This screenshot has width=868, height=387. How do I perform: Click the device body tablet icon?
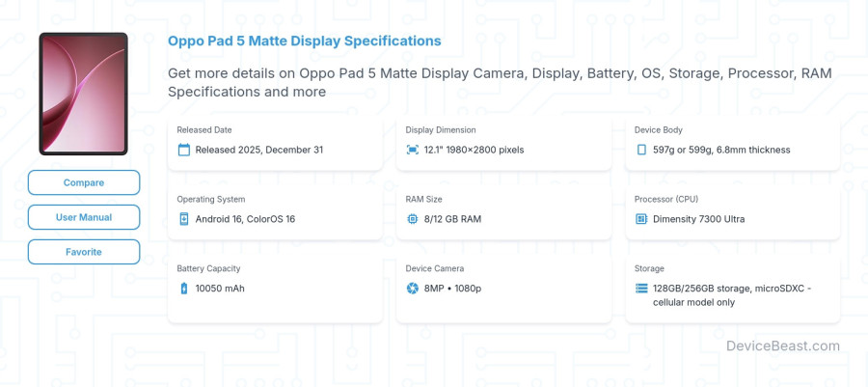pyautogui.click(x=641, y=150)
